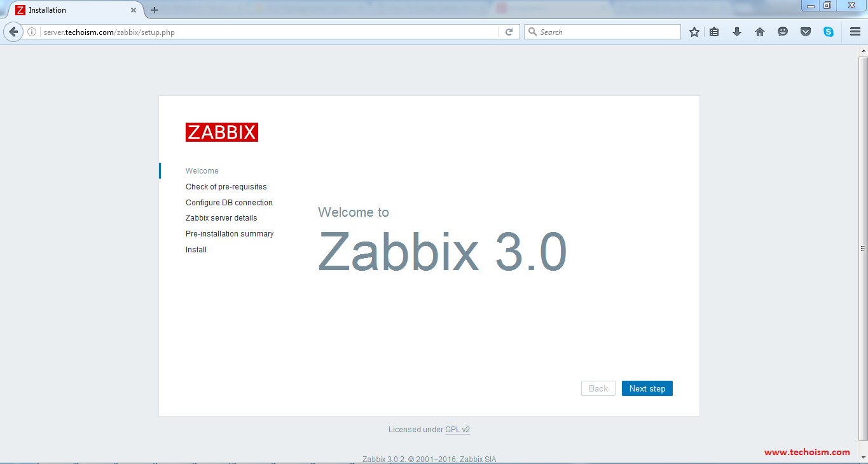The image size is (868, 464).
Task: Click the ZABBIX logo
Action: [x=222, y=132]
